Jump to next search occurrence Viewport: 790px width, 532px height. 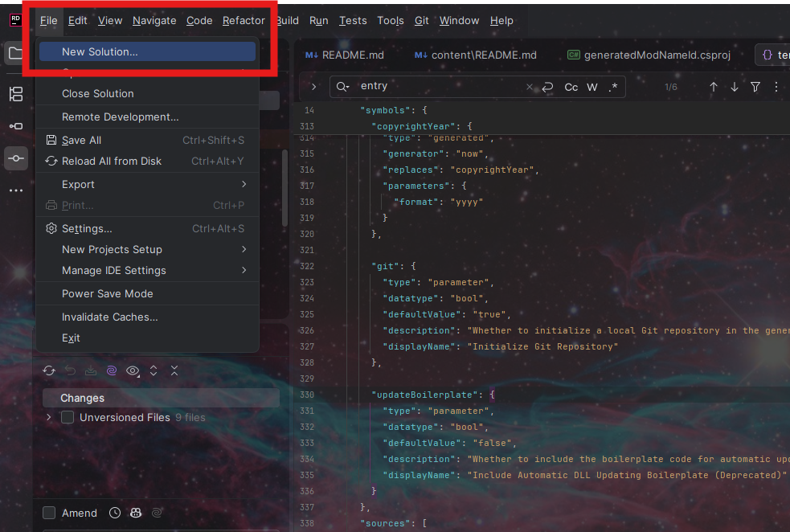[x=735, y=87]
